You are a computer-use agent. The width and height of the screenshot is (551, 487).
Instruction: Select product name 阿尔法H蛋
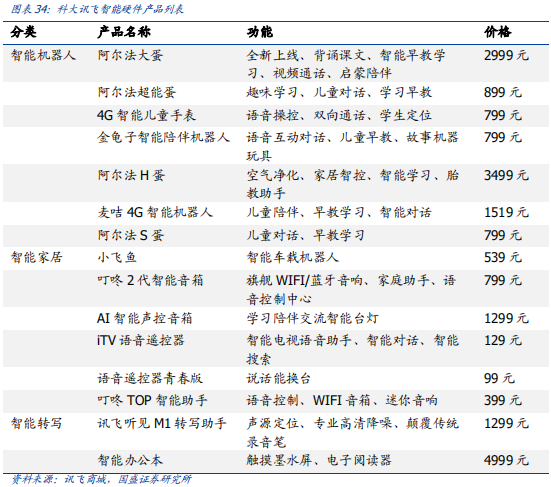pos(131,175)
